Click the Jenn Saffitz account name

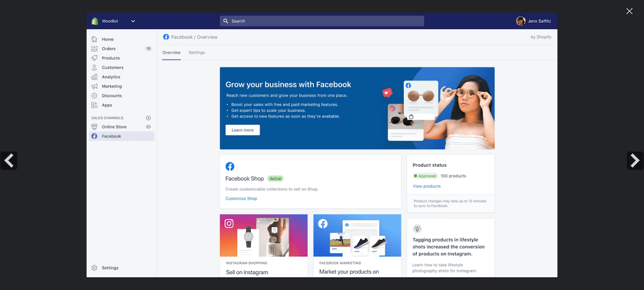tap(539, 21)
